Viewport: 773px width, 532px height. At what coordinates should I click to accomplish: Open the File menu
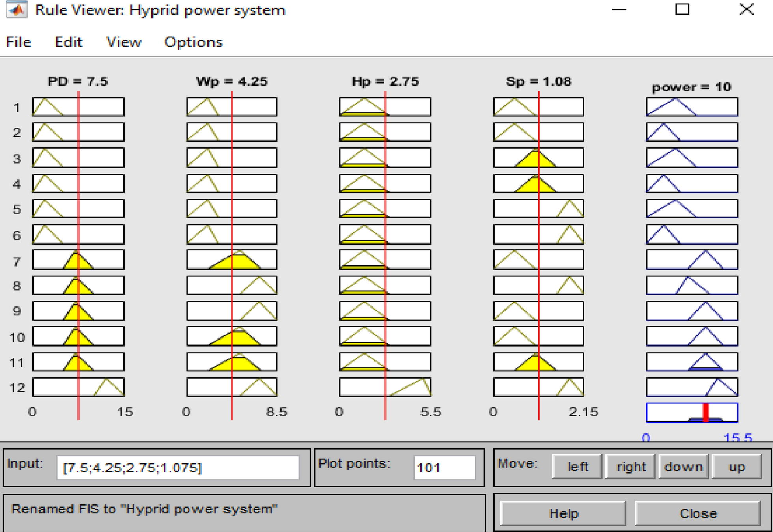pyautogui.click(x=19, y=42)
